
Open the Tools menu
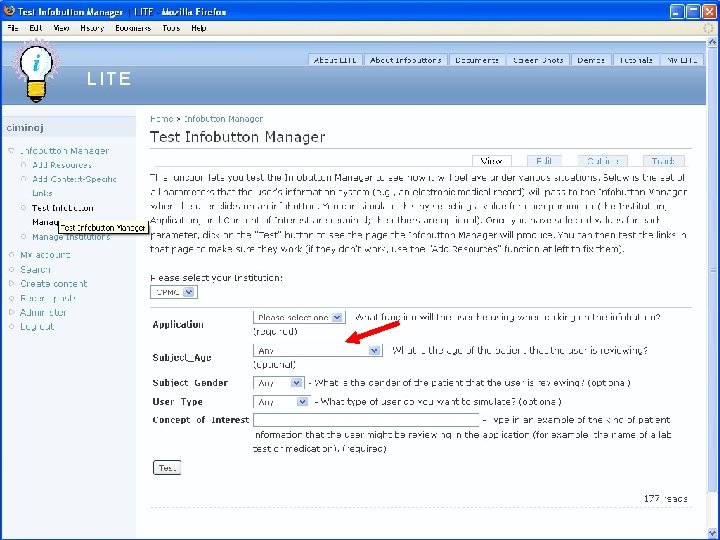pyautogui.click(x=171, y=28)
